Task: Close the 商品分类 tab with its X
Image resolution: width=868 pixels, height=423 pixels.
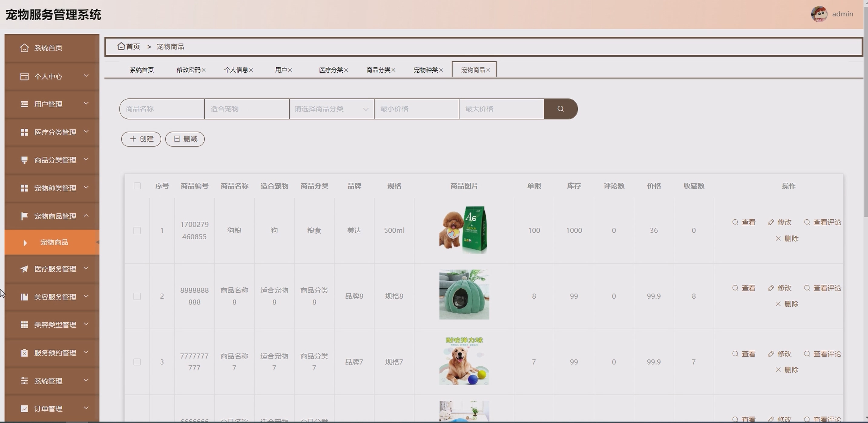Action: (393, 70)
